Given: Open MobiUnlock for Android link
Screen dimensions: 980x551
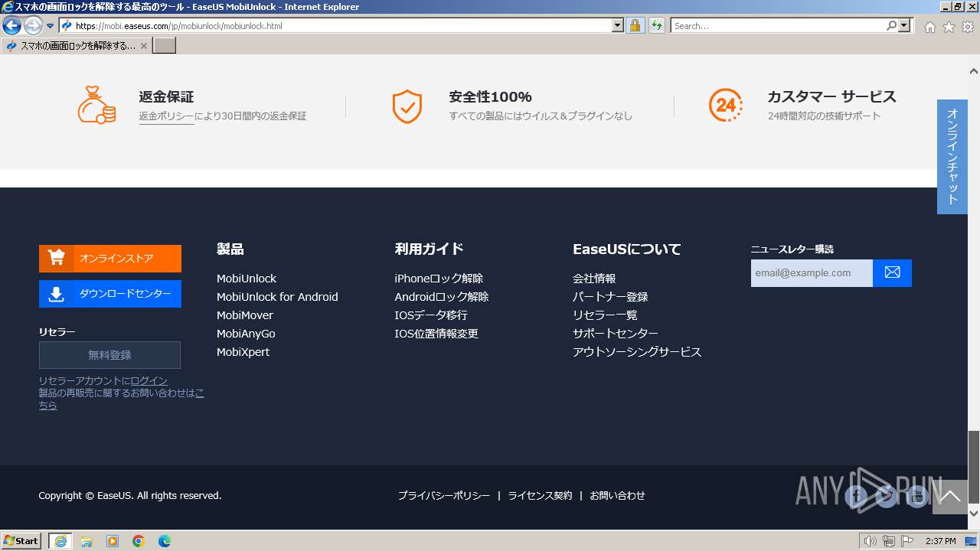Looking at the screenshot, I should coord(277,297).
